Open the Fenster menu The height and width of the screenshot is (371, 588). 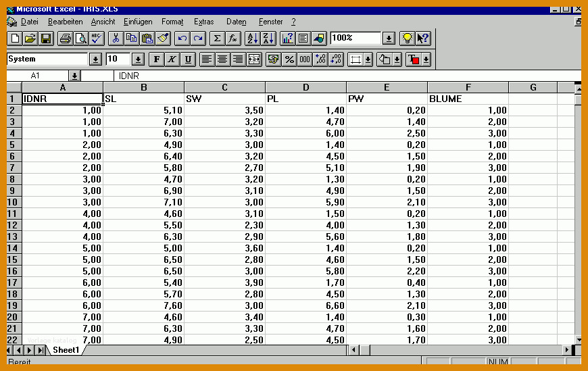click(271, 22)
